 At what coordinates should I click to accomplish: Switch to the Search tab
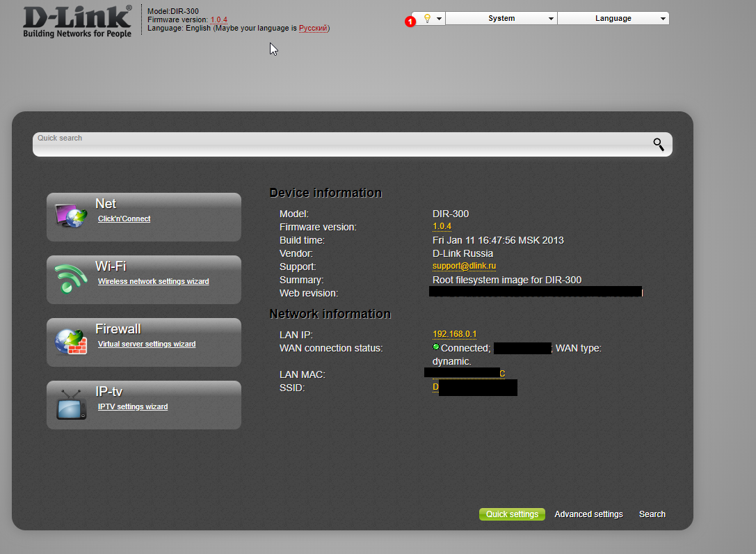pos(652,514)
